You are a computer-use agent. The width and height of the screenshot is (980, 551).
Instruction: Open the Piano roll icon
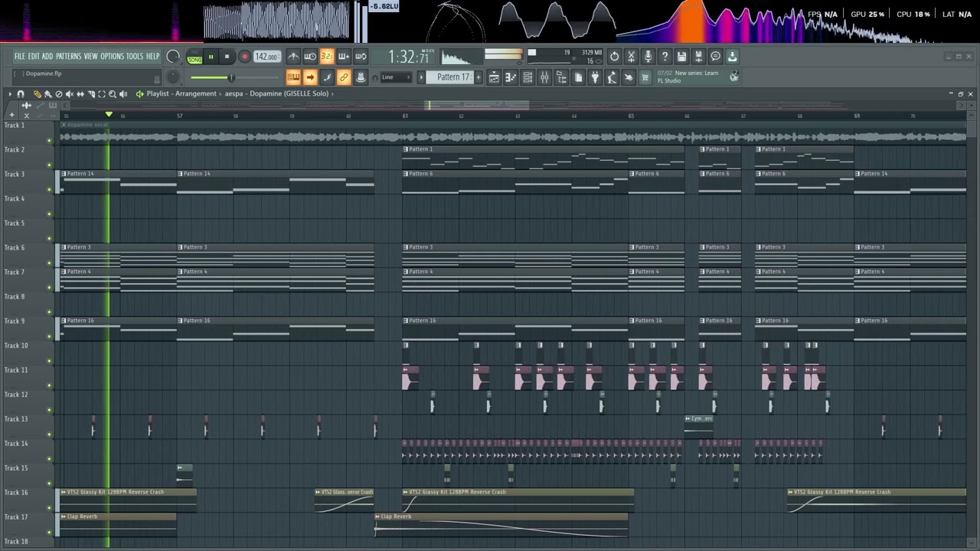point(511,77)
